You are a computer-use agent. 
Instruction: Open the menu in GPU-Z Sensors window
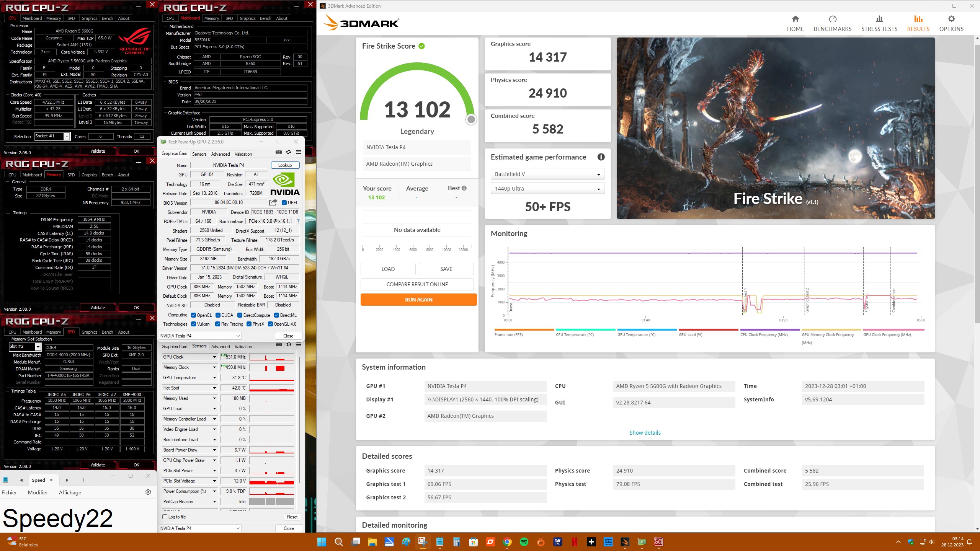(299, 345)
